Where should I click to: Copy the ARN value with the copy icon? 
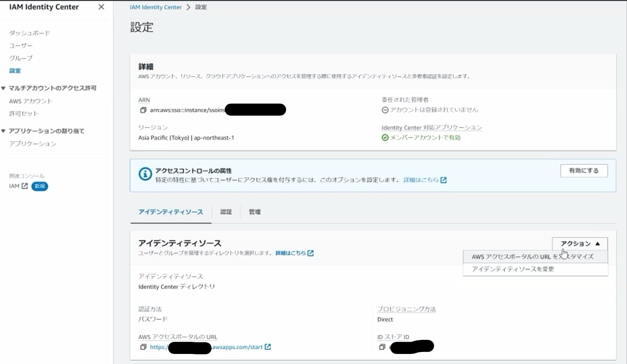point(143,110)
